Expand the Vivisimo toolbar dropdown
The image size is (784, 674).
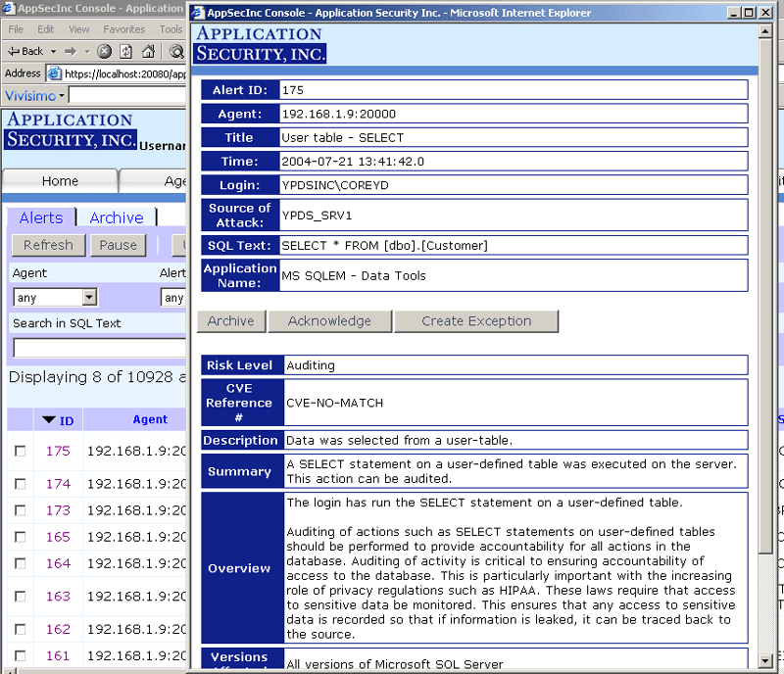point(61,96)
